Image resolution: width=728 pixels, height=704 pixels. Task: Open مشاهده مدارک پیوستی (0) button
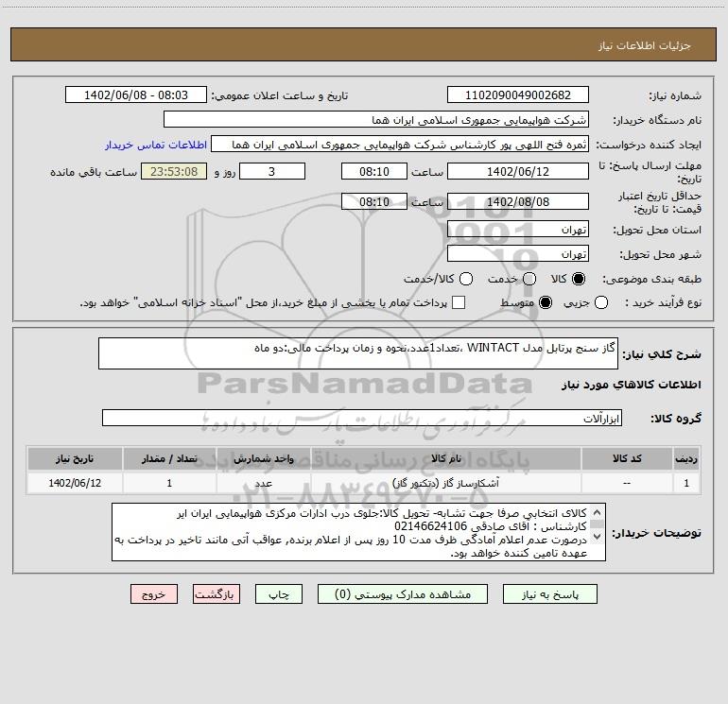pos(403,594)
